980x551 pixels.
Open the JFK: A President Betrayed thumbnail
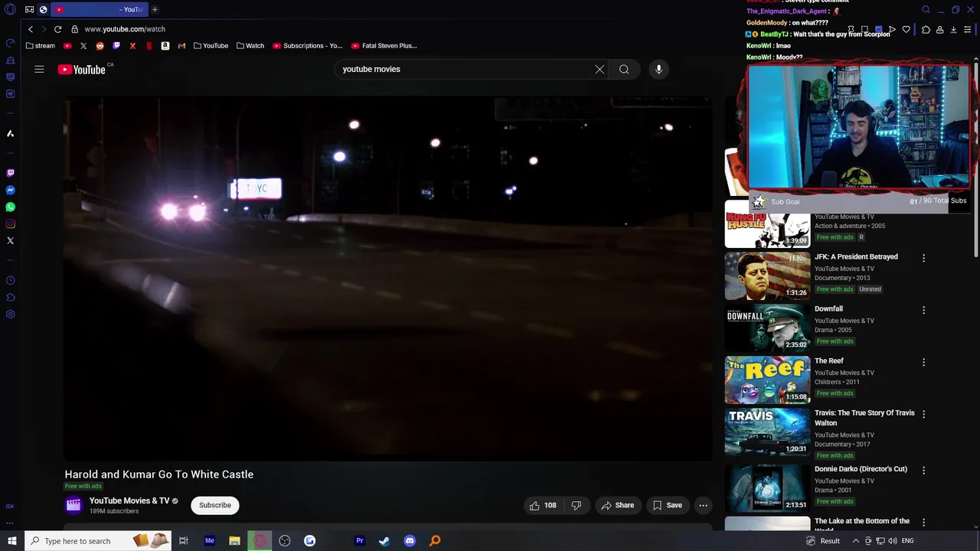767,276
